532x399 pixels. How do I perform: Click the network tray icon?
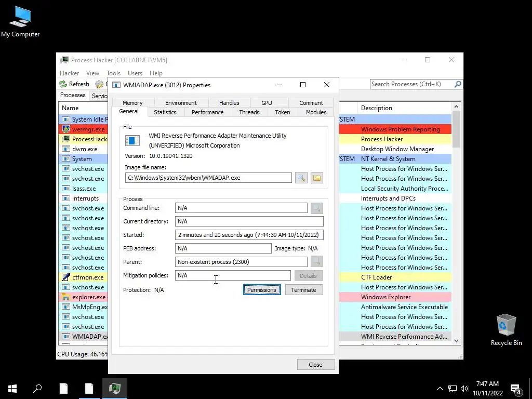(x=453, y=389)
